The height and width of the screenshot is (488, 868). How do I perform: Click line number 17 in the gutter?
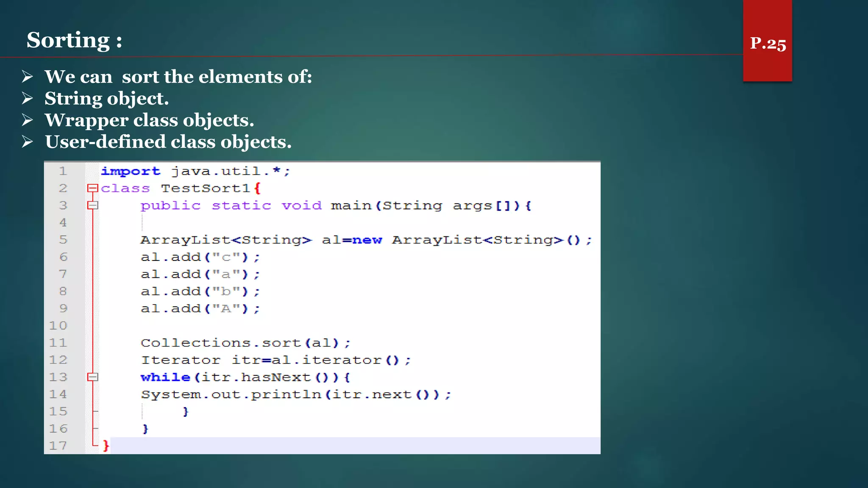(x=58, y=446)
